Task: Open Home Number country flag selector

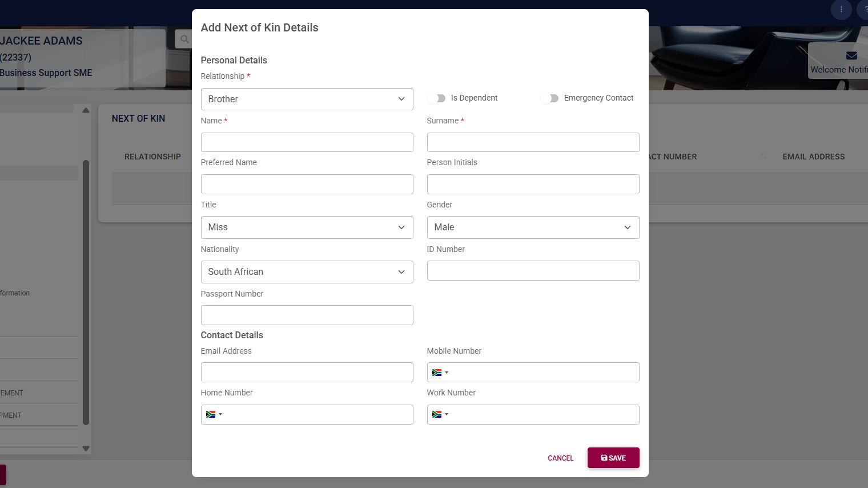Action: pyautogui.click(x=214, y=414)
